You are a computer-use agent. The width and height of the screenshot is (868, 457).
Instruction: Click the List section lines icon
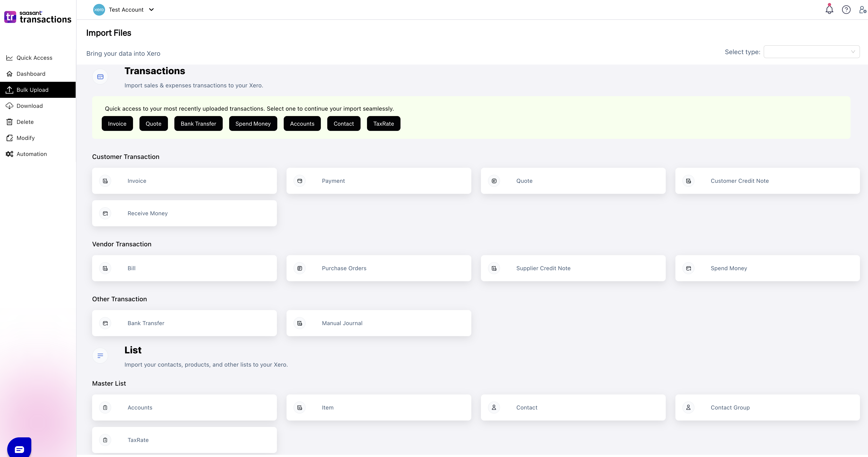pyautogui.click(x=100, y=356)
